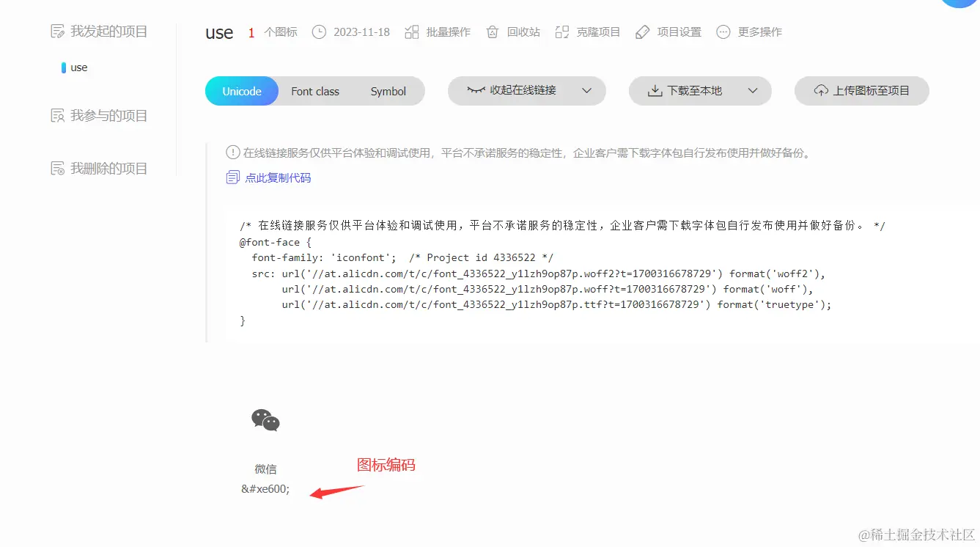The width and height of the screenshot is (980, 547).
Task: Click the 我参与的项目 text
Action: [x=109, y=116]
